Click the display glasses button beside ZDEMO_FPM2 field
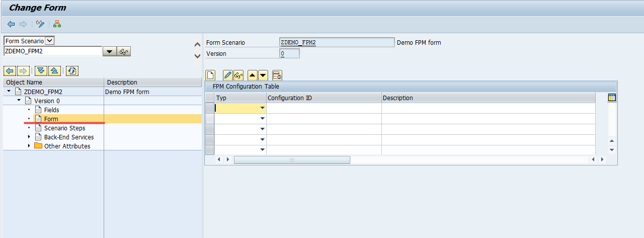 (x=124, y=51)
